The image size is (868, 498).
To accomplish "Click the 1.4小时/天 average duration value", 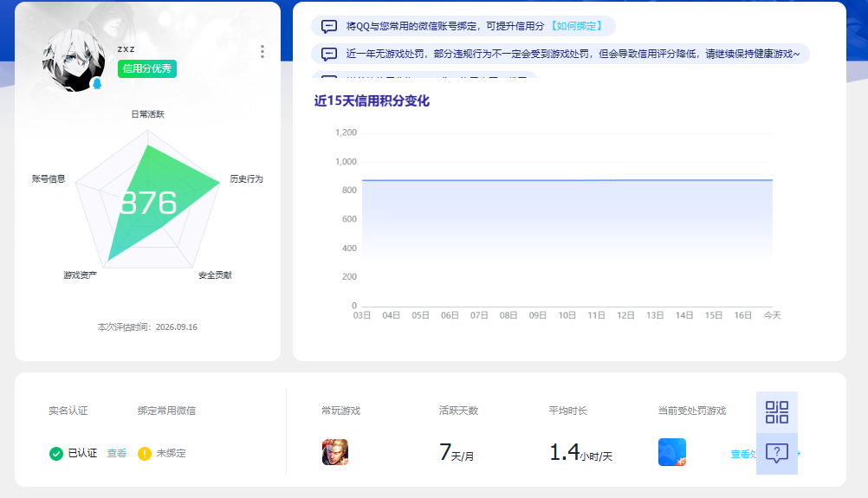I will (580, 453).
